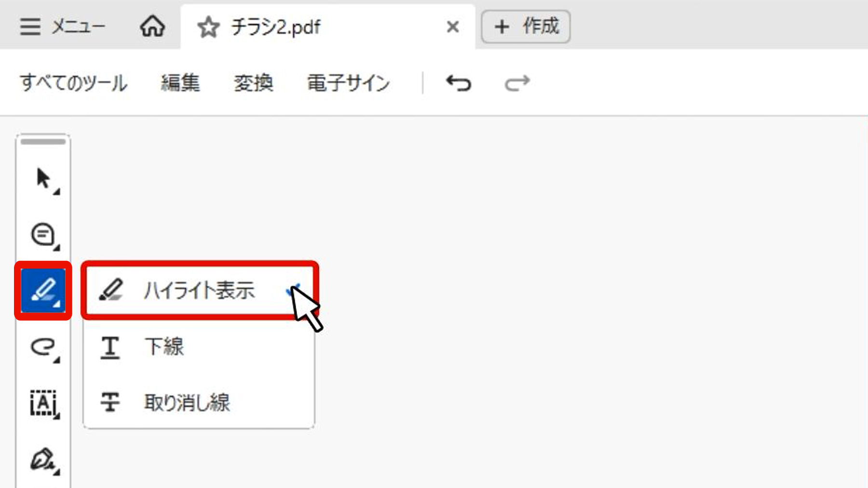Open 電子サイン tool
The height and width of the screenshot is (488, 868).
(x=348, y=83)
